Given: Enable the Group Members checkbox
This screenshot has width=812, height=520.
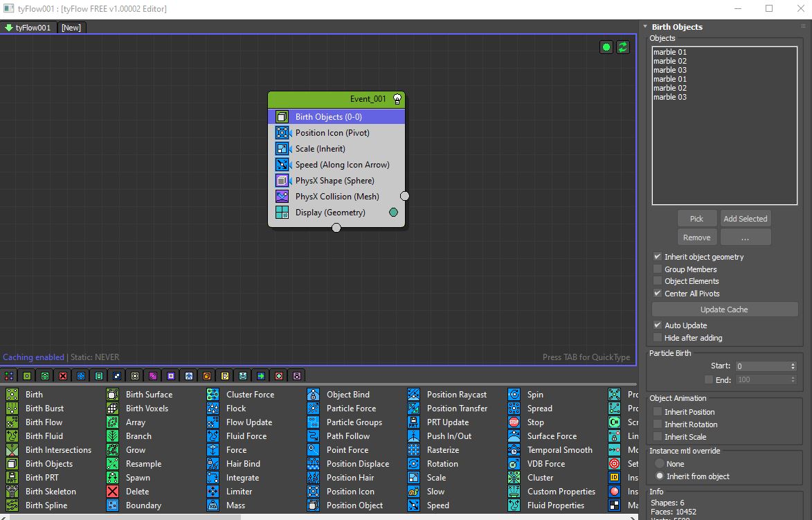Looking at the screenshot, I should 658,269.
